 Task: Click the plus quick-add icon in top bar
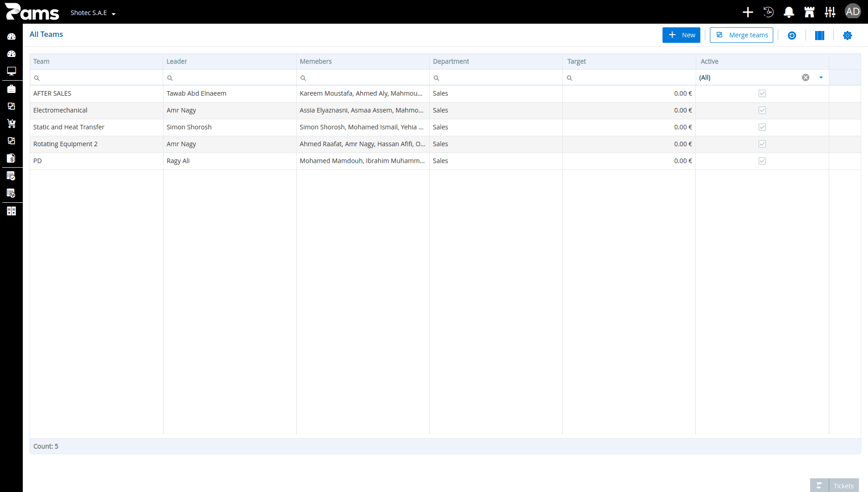point(748,12)
